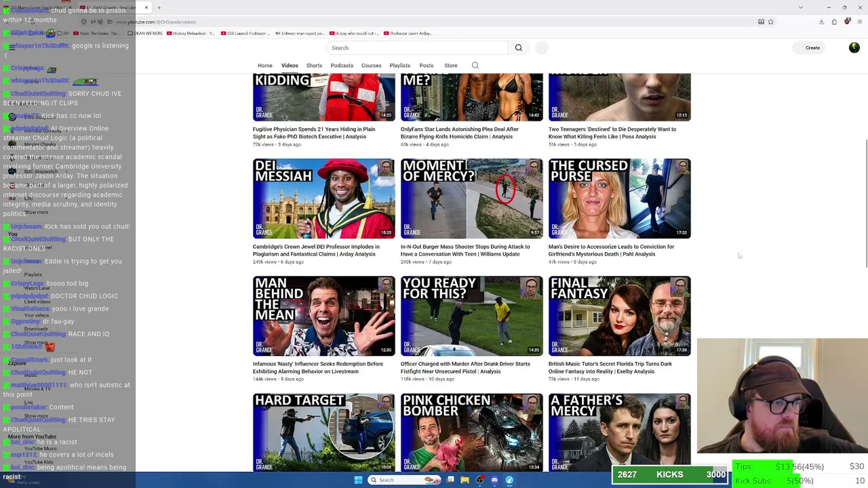Open Man's Desire to Accessorize title
Viewport: 868px width, 488px height.
(611, 250)
